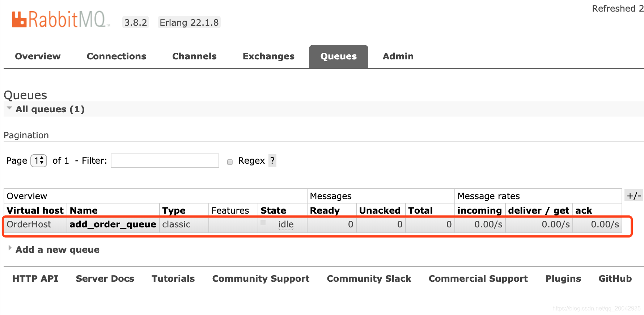Click the Regex help question mark
Screen dimensions: 644x315
coord(272,160)
